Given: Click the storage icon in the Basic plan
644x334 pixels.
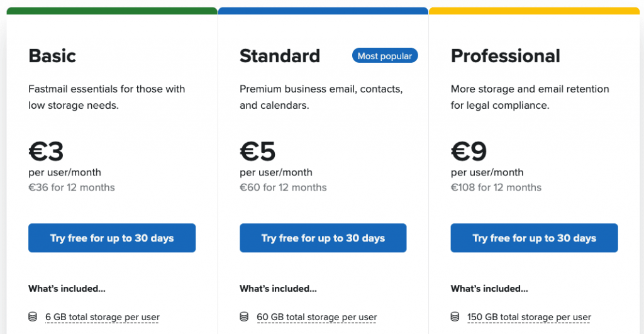Looking at the screenshot, I should 33,317.
